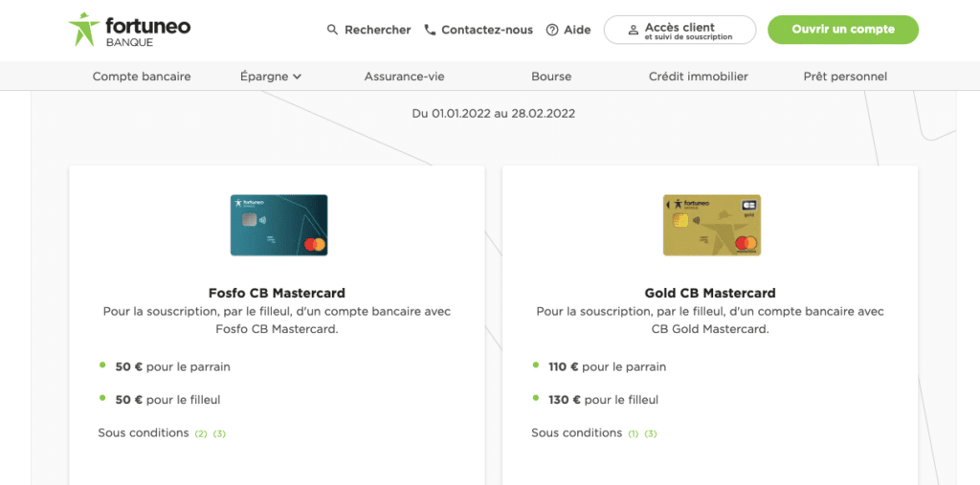Click the Fosfo CB Mastercard card image
This screenshot has height=485, width=980.
click(278, 225)
